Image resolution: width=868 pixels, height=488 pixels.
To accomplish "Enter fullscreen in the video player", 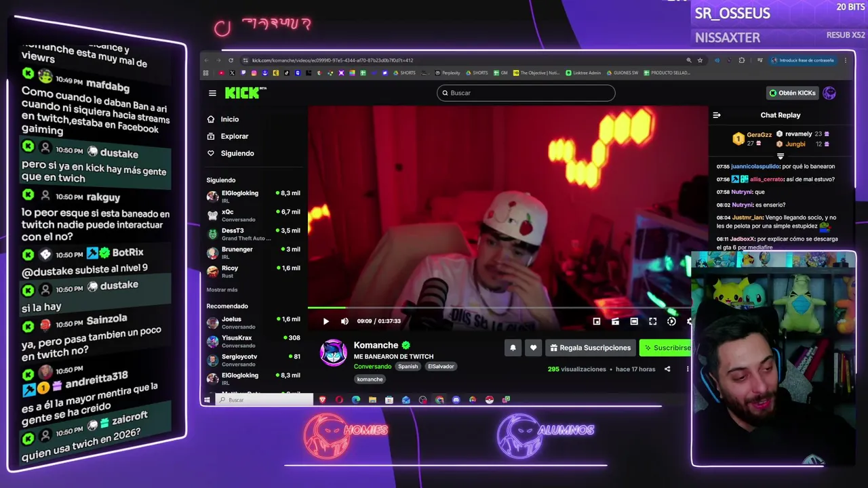I will point(652,321).
